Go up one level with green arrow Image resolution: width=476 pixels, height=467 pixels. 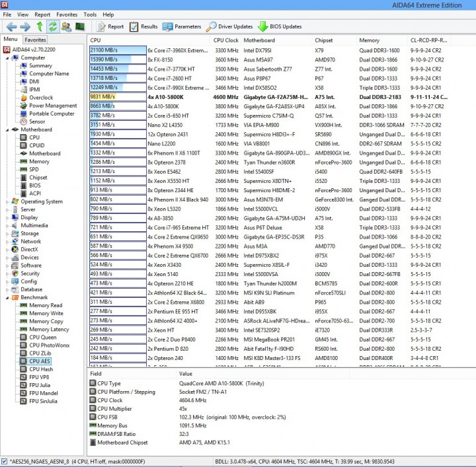point(40,26)
